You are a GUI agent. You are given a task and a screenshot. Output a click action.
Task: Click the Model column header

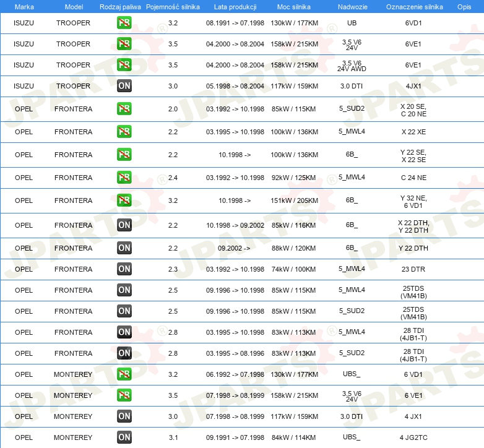(x=74, y=7)
